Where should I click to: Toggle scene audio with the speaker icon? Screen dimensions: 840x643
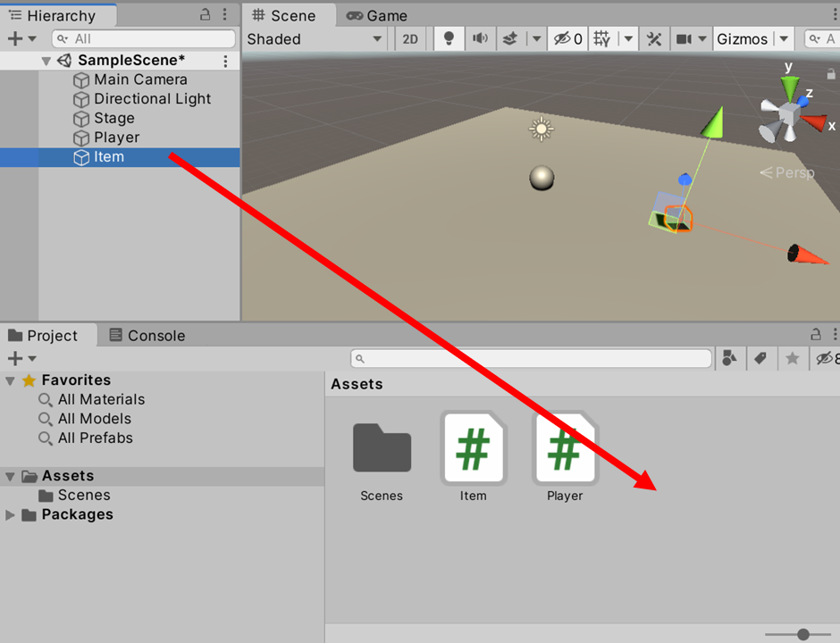click(x=480, y=38)
